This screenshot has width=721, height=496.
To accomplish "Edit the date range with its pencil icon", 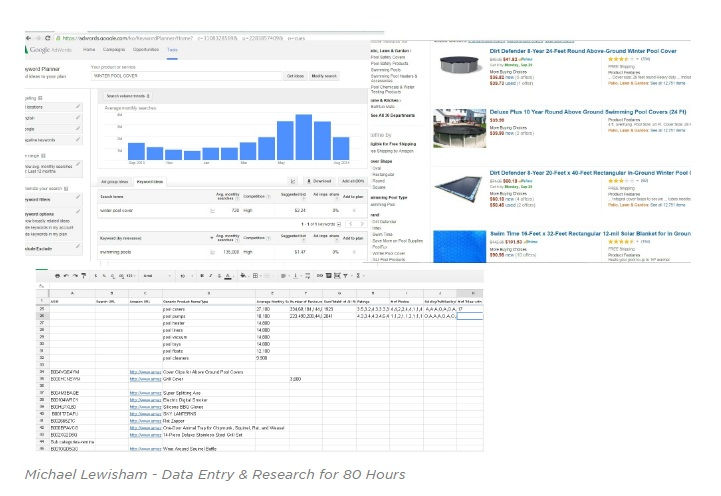I will pos(78,164).
